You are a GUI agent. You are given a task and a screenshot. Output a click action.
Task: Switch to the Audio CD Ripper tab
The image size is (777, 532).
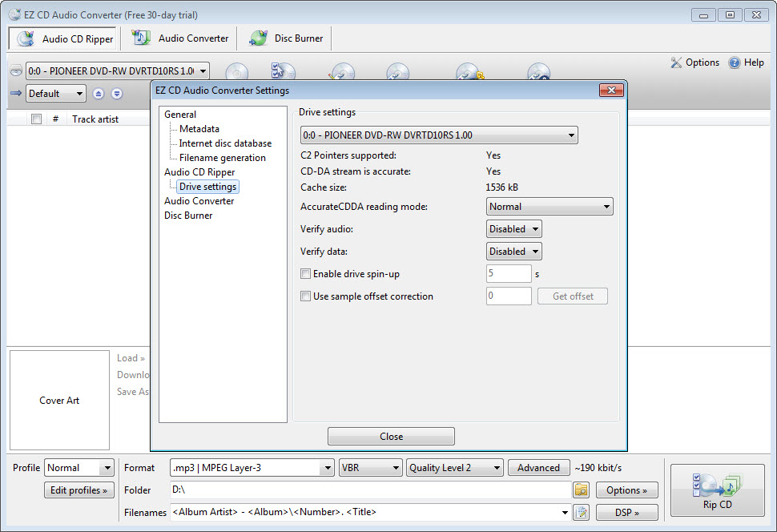[x=63, y=38]
